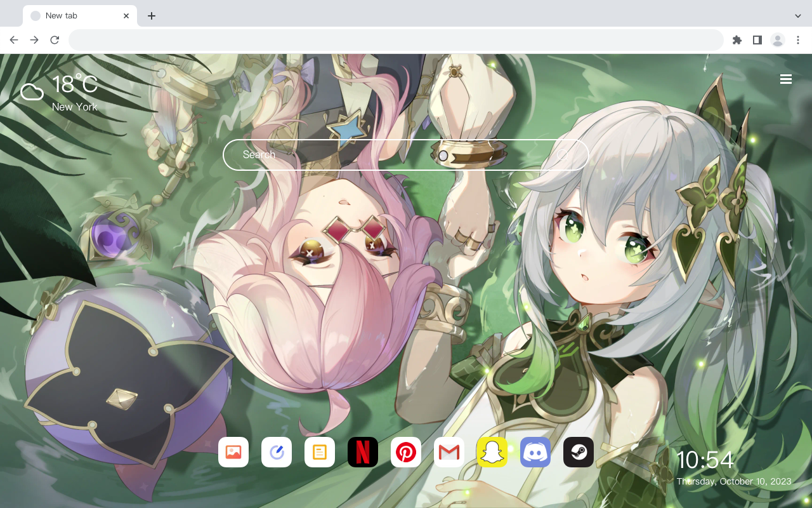Open the Extensions puzzle icon
Screen dimensions: 812x508
[737, 40]
